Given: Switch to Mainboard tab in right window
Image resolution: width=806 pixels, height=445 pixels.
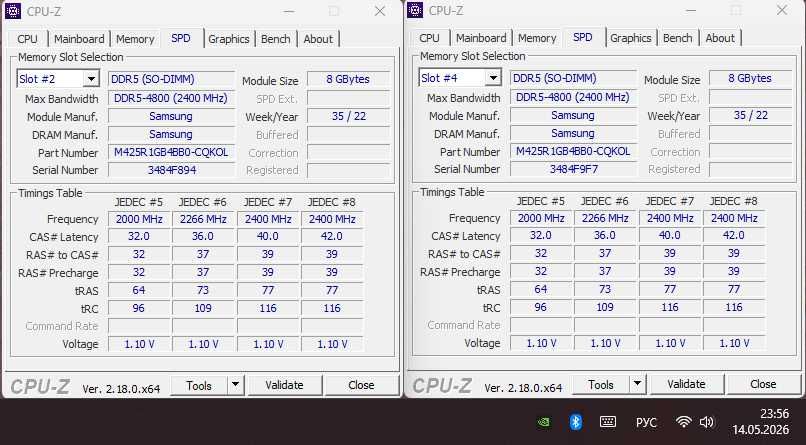Looking at the screenshot, I should 481,38.
